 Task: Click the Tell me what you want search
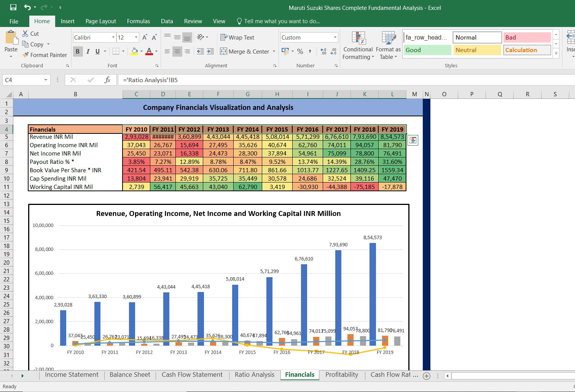pos(278,21)
